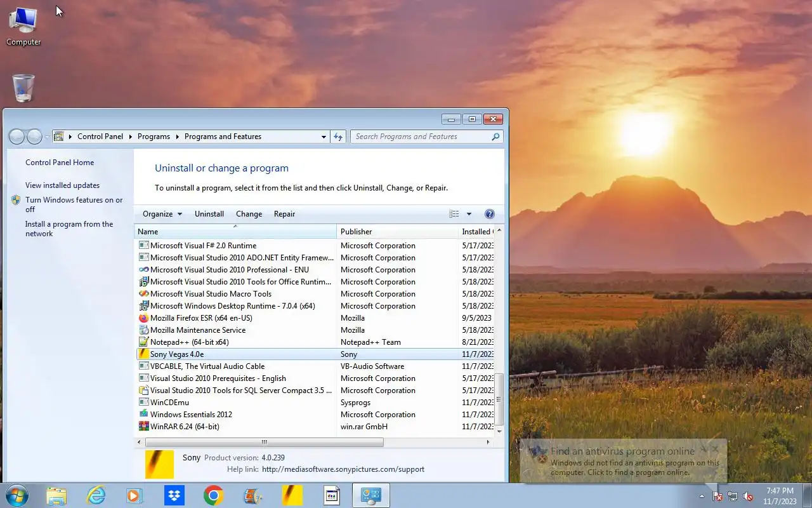
Task: Open the Windows Start menu
Action: tap(16, 495)
